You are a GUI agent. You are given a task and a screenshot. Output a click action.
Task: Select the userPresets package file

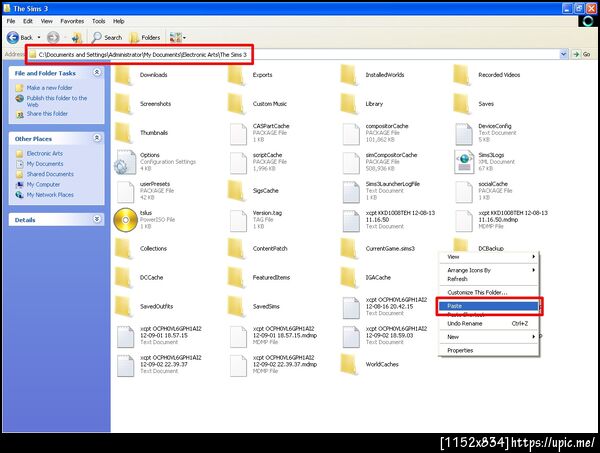(x=125, y=191)
